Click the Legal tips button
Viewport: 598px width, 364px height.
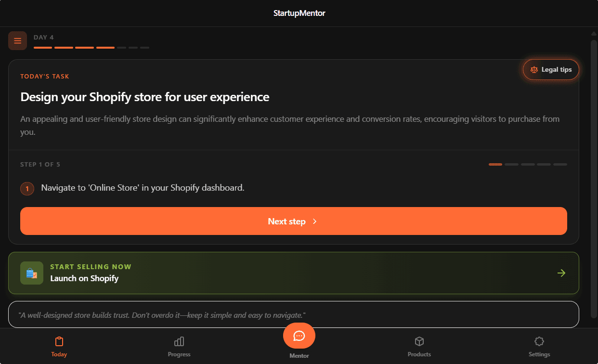click(550, 69)
